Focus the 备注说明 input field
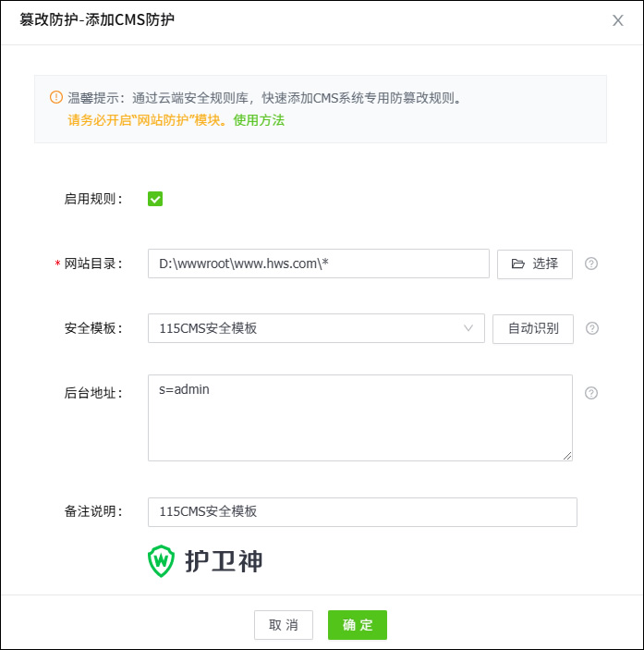This screenshot has height=650, width=644. (362, 511)
